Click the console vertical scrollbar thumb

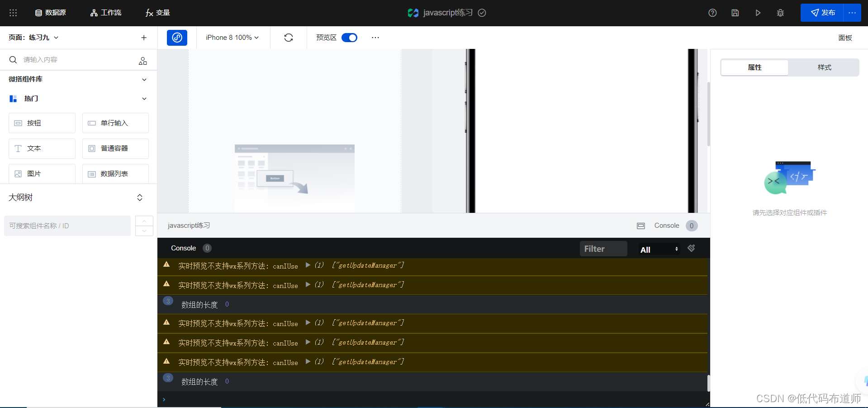708,383
